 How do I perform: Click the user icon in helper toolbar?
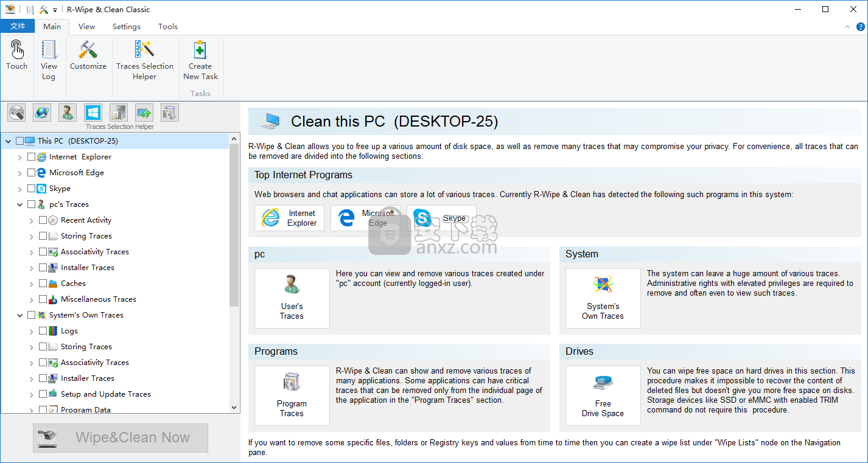point(68,113)
